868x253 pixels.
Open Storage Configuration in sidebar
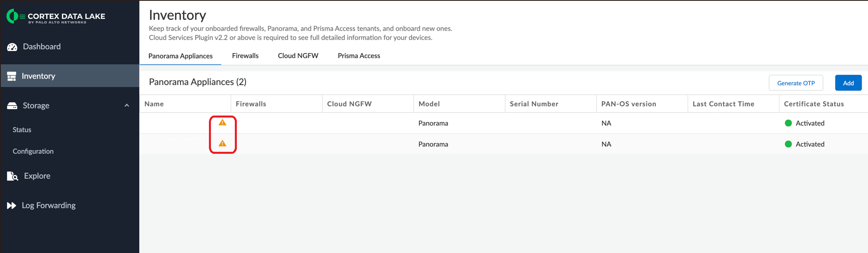(33, 151)
